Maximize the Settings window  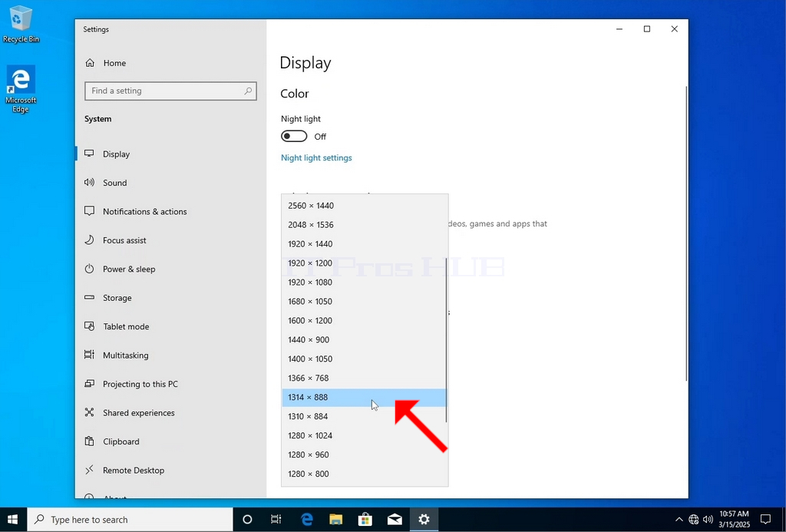point(646,29)
